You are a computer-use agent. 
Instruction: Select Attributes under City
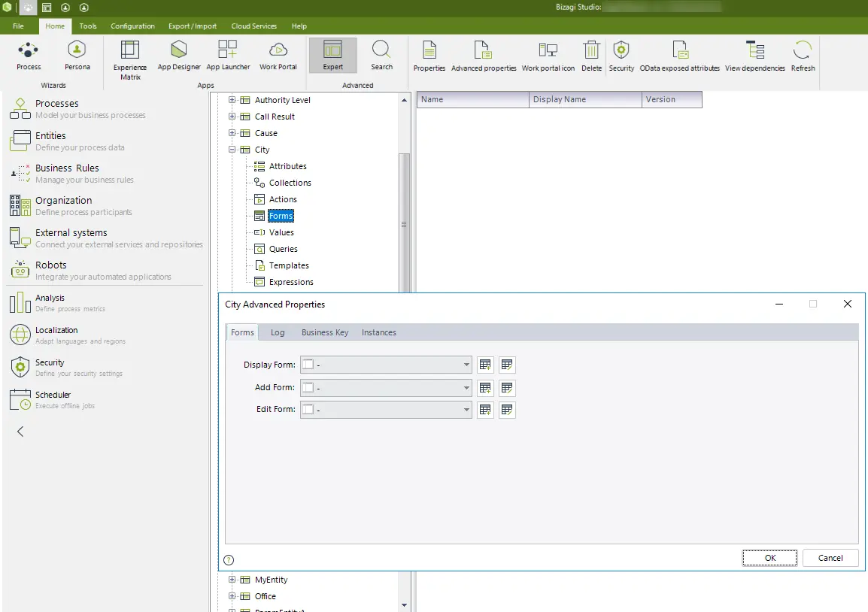(287, 166)
